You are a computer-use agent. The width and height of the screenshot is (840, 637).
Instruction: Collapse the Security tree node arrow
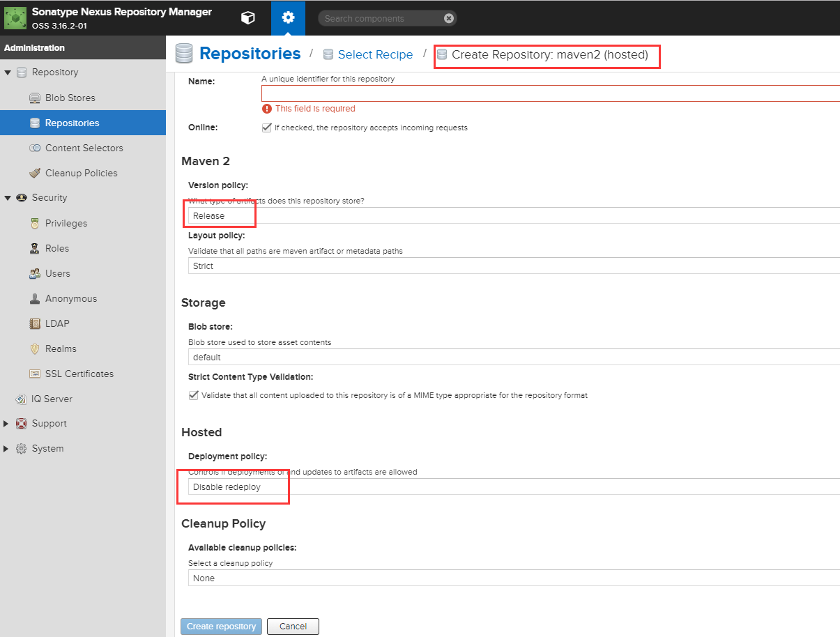pos(8,198)
